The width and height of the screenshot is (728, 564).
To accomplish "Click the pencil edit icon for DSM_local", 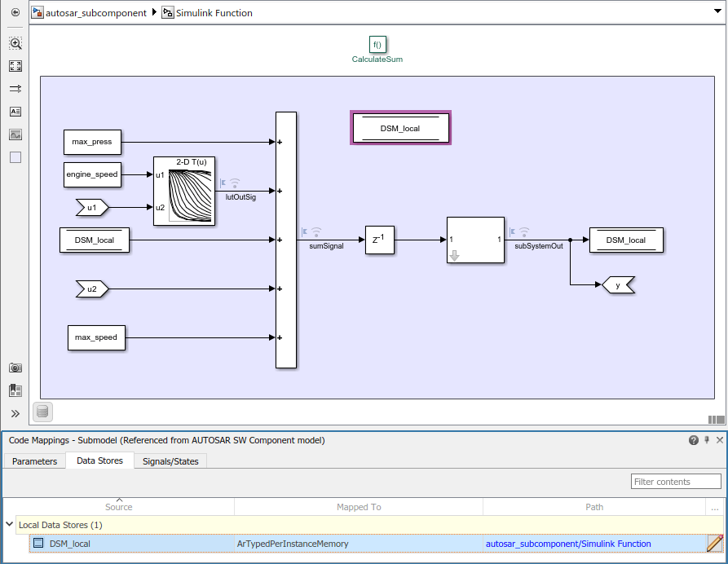I will [x=715, y=544].
